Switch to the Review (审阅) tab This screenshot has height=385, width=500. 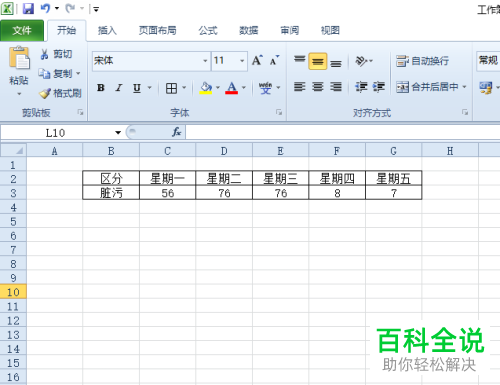(x=289, y=30)
